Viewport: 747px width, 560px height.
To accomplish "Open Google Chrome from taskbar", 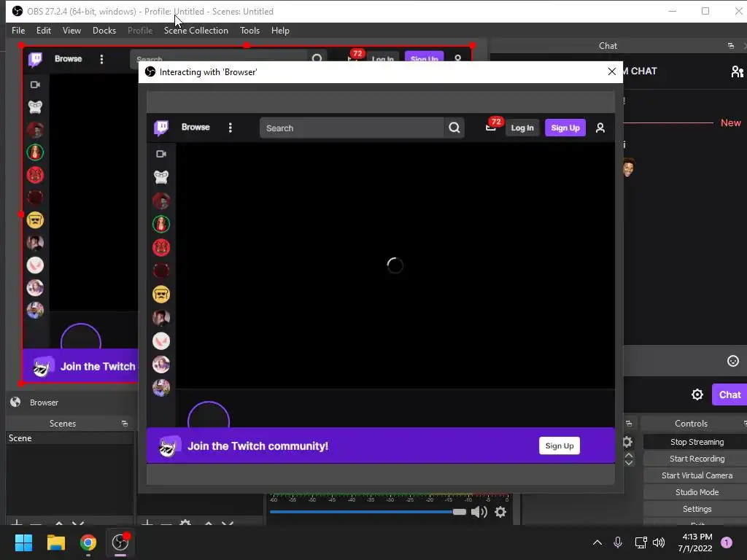I will pyautogui.click(x=88, y=542).
